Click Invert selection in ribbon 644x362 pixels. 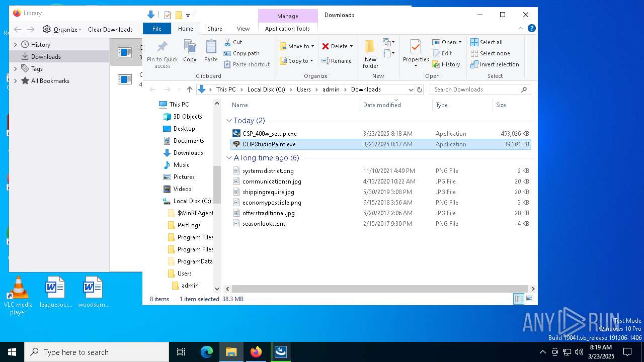(x=495, y=64)
